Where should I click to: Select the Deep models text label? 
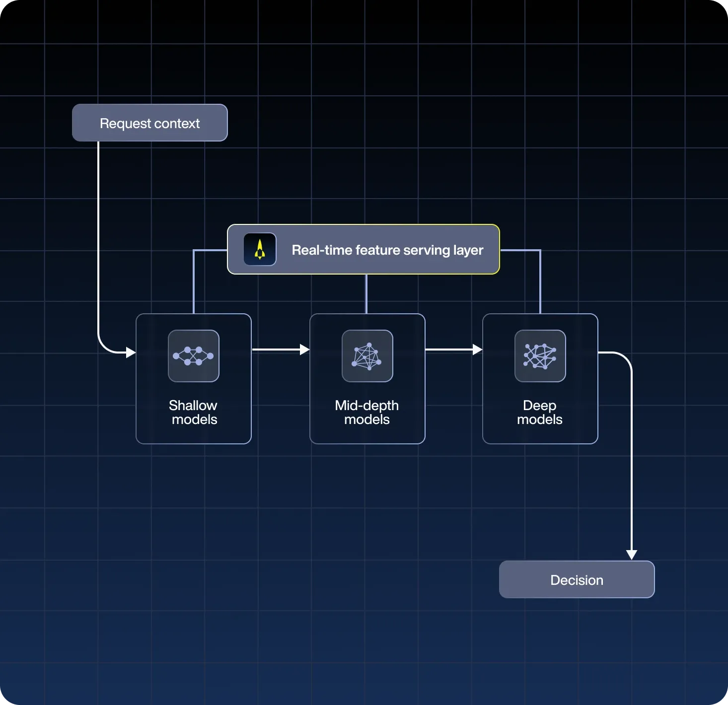coord(540,412)
